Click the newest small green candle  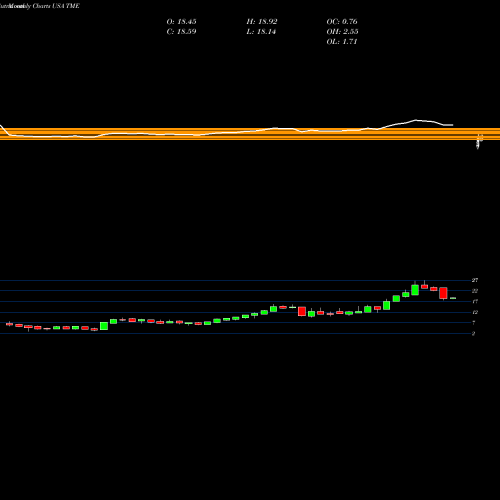[453, 298]
